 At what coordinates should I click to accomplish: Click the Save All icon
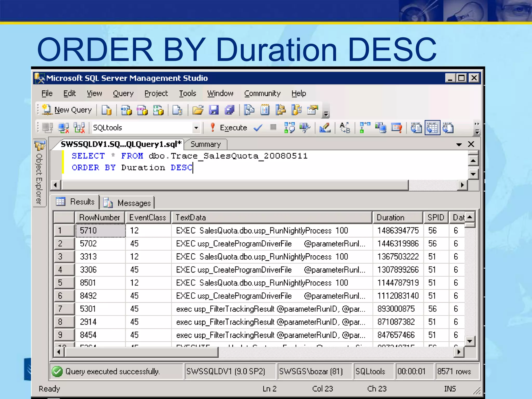click(229, 110)
